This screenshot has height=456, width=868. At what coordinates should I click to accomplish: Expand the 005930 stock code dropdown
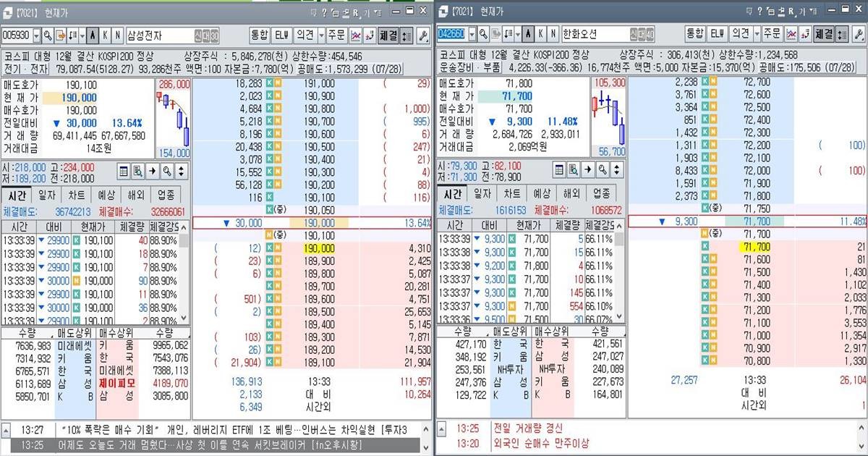coord(37,35)
